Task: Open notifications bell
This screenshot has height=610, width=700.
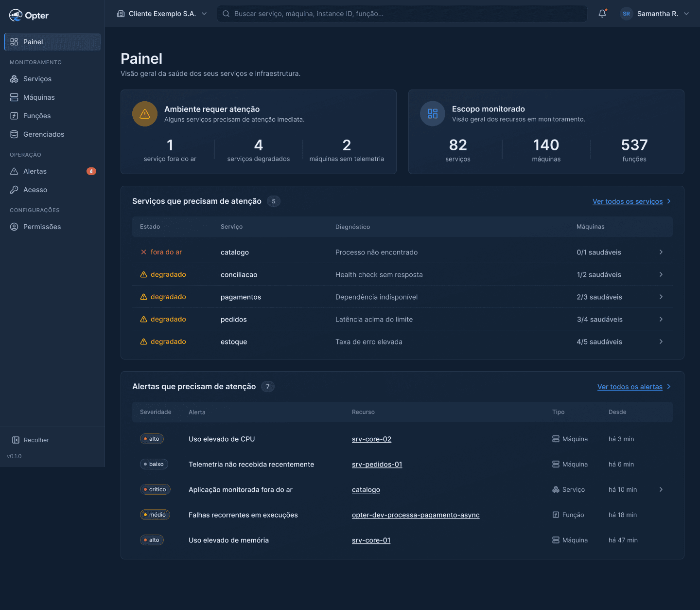Action: (602, 14)
